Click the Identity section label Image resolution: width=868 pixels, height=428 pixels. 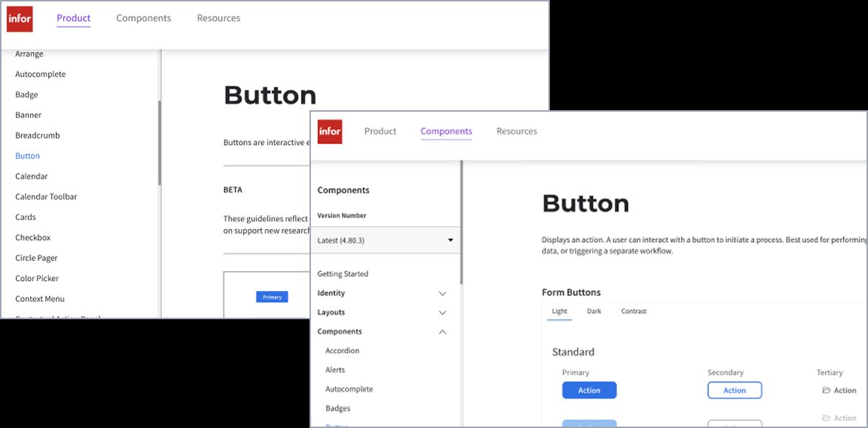331,293
